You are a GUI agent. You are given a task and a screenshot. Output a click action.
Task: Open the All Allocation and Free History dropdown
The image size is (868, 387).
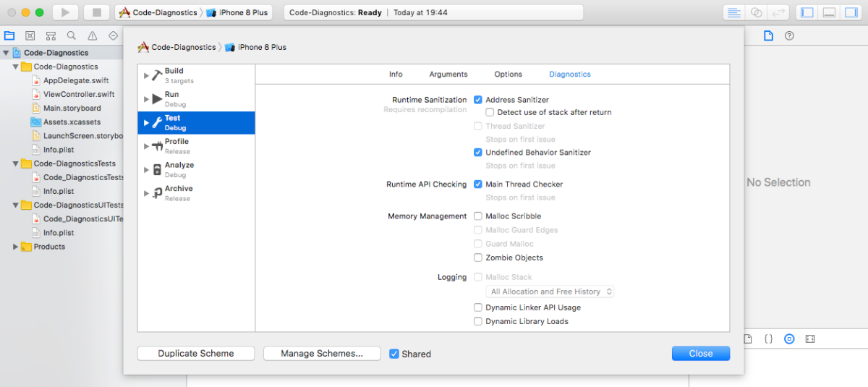pos(550,292)
